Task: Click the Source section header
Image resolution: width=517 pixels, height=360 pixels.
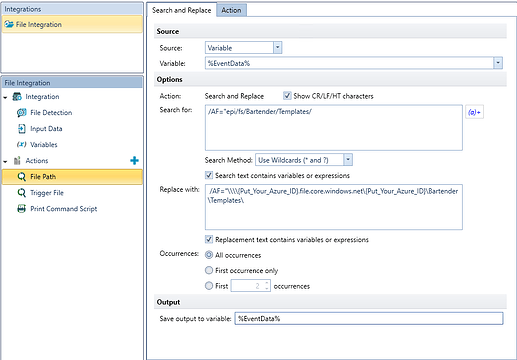Action: pyautogui.click(x=330, y=31)
